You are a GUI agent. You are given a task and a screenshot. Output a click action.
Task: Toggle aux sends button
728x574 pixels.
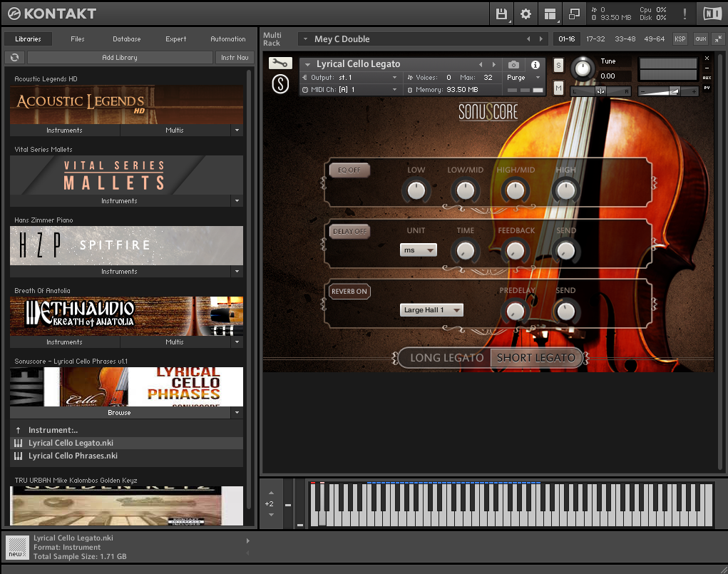coord(701,39)
